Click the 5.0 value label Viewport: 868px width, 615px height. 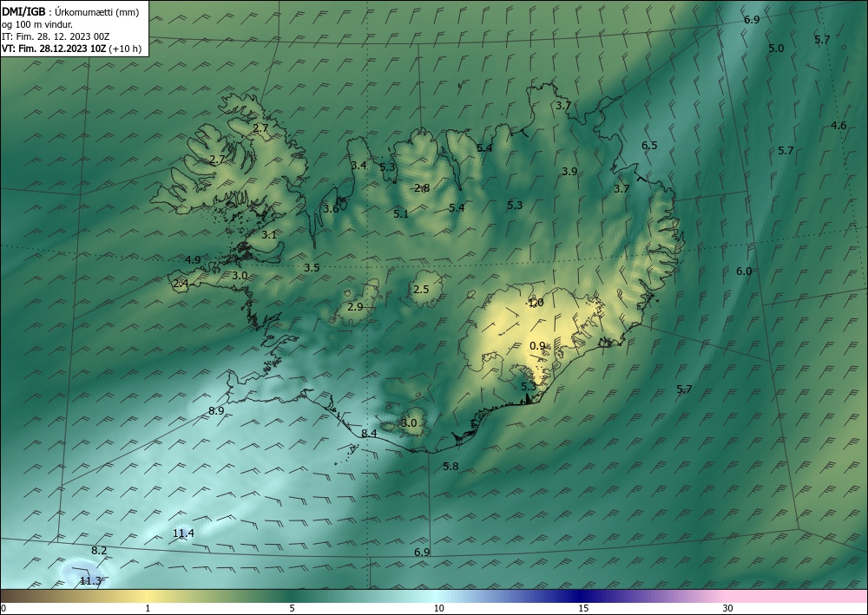click(x=776, y=48)
